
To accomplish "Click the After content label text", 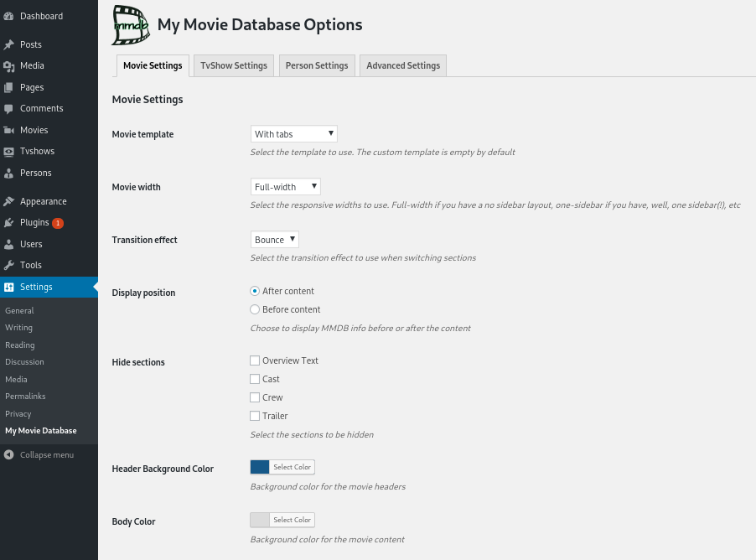I will pyautogui.click(x=287, y=291).
